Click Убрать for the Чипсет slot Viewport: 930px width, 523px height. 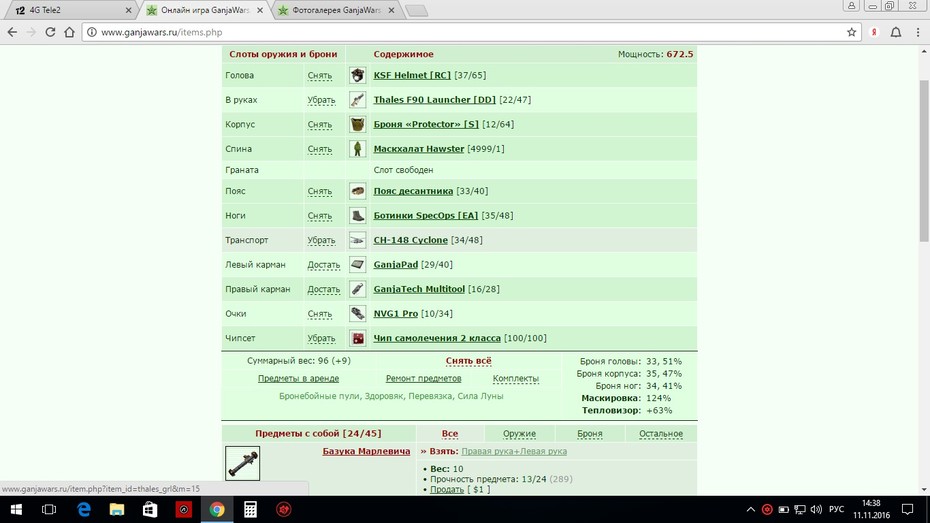(321, 338)
